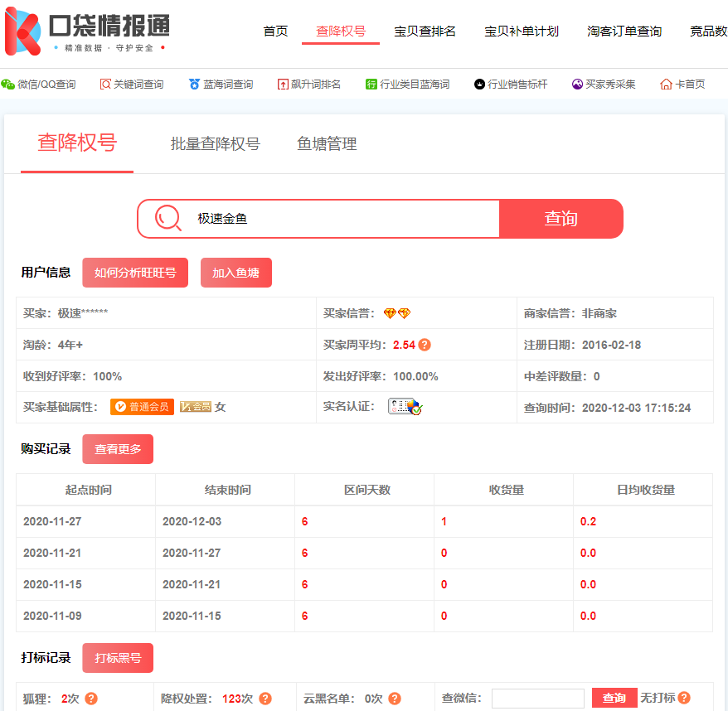This screenshot has width=728, height=711.
Task: Select the 关键词查询 magnifier icon
Action: tap(104, 84)
